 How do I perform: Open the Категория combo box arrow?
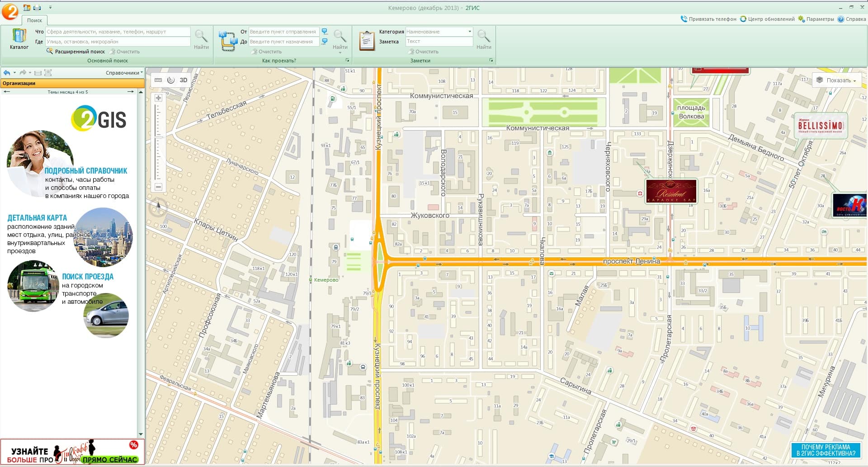[x=470, y=32]
